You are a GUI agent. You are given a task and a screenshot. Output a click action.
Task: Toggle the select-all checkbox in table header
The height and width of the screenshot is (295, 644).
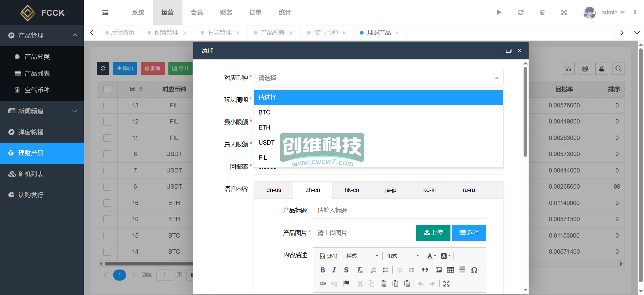click(x=107, y=89)
